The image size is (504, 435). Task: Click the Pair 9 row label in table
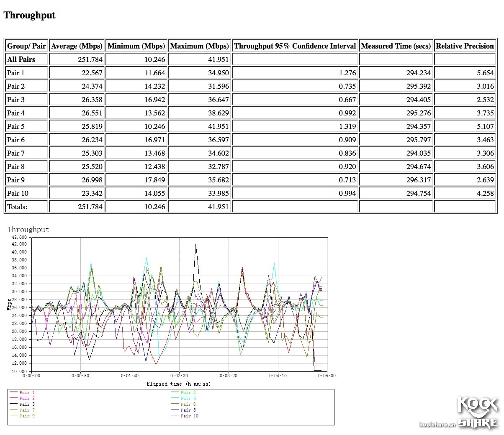16,180
